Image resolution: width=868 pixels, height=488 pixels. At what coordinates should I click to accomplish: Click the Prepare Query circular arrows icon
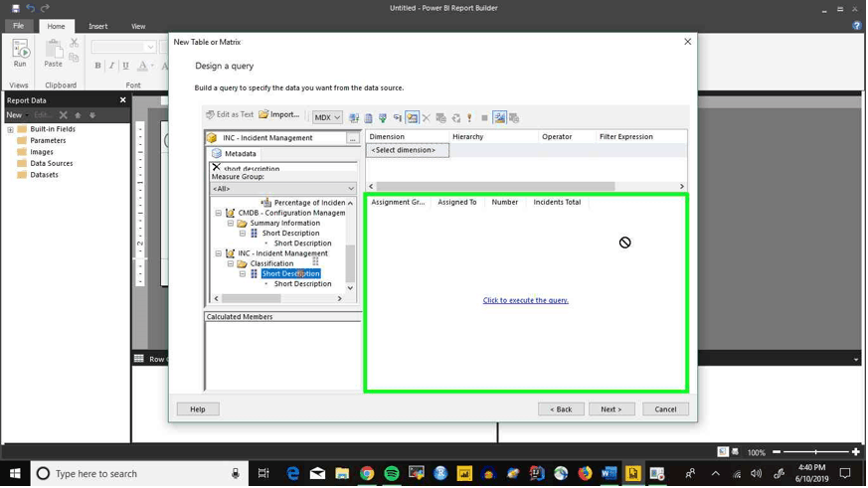point(456,118)
